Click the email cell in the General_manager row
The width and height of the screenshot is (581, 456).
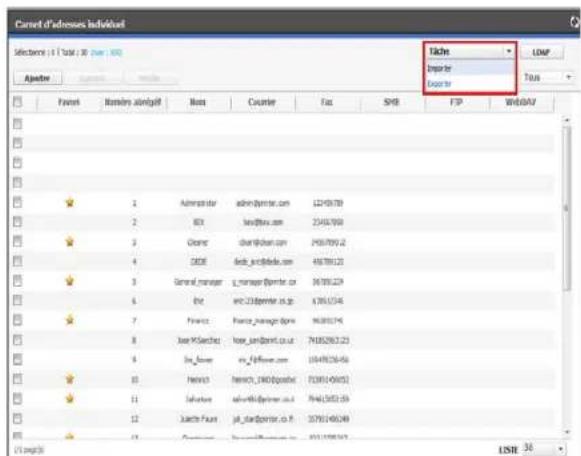264,282
